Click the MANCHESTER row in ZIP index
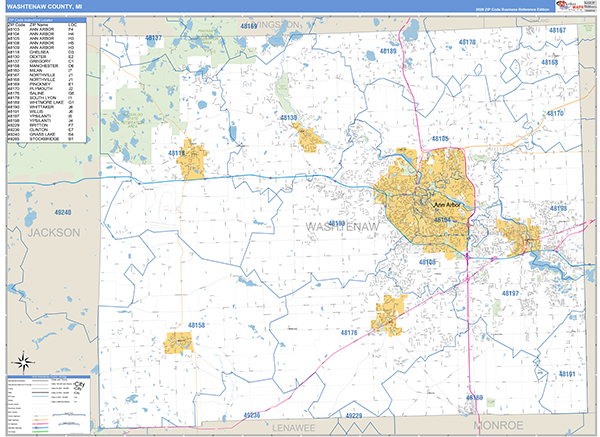 [43, 68]
